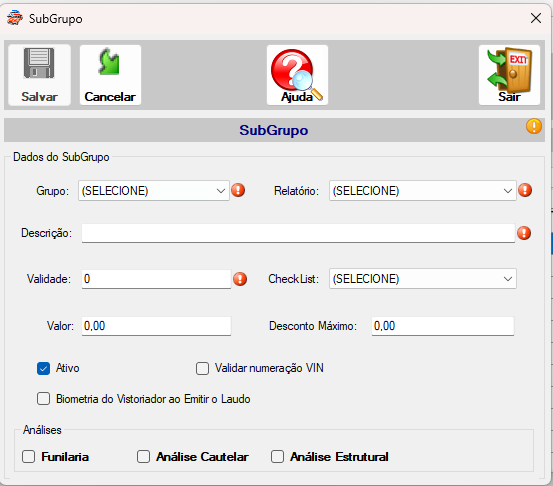Click the red error icon beside Relatório
Screen dimensions: 553x486
tap(525, 190)
